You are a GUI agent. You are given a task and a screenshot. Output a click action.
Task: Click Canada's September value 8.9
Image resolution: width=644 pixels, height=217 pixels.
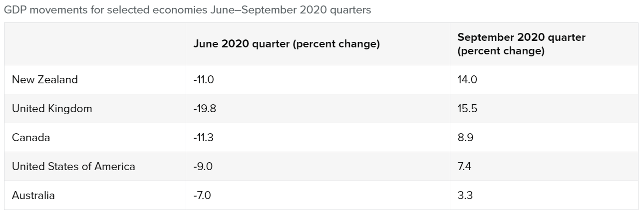465,138
